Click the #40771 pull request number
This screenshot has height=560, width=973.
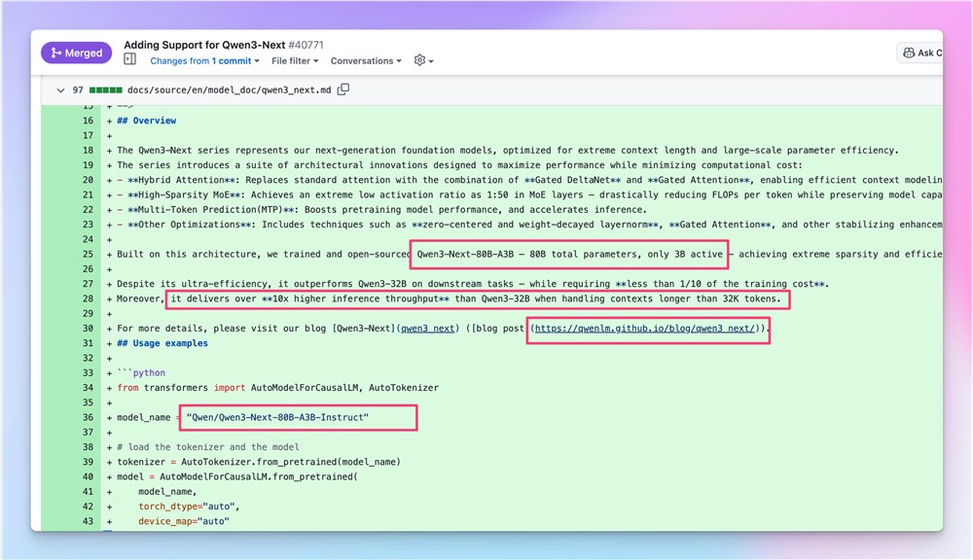tap(306, 45)
